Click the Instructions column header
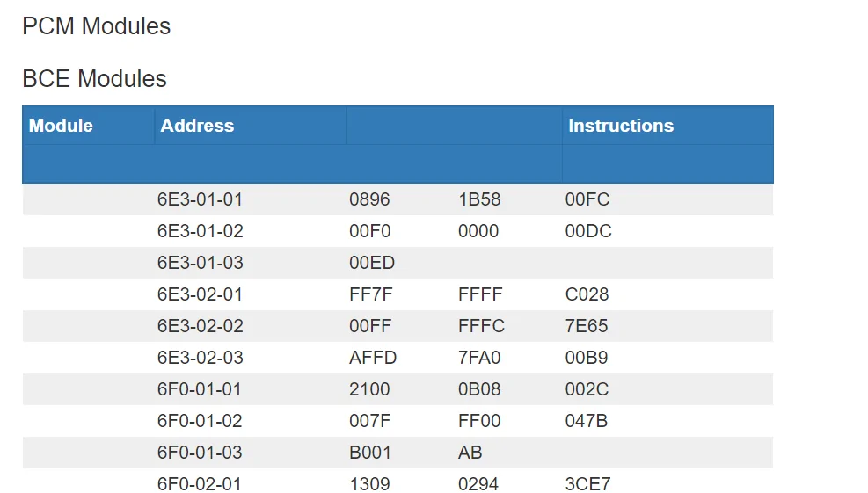The height and width of the screenshot is (493, 868). click(x=621, y=126)
